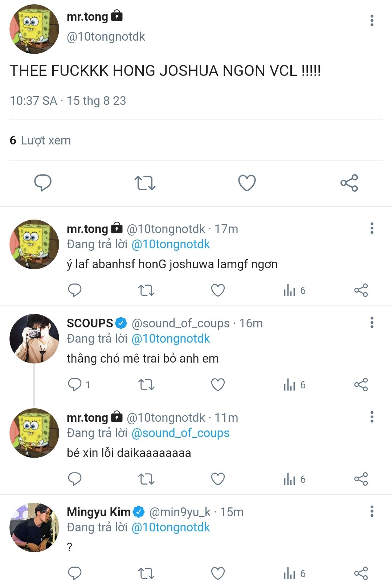392x588 pixels.
Task: Retweet the main tweet by mr.tong
Action: pyautogui.click(x=145, y=183)
